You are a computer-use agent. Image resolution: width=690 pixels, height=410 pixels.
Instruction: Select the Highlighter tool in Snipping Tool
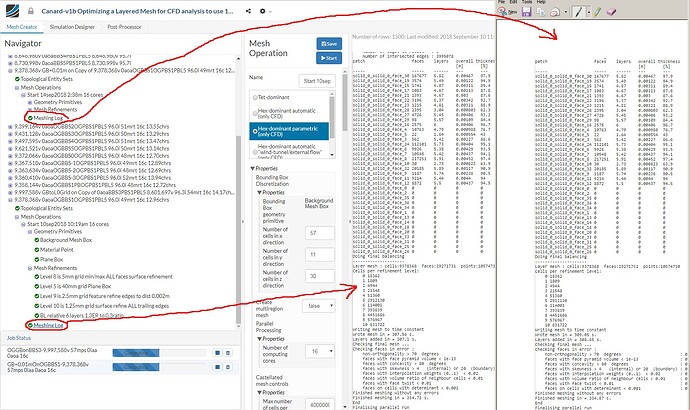(597, 12)
